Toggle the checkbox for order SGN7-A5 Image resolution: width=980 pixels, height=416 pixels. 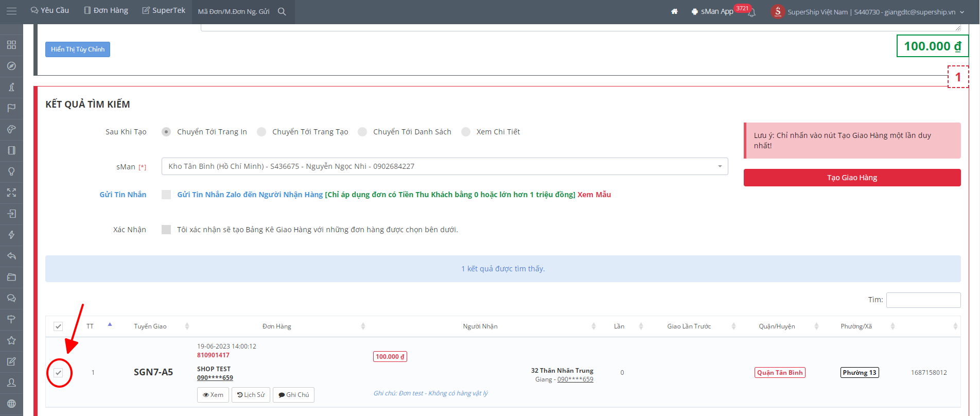click(58, 373)
